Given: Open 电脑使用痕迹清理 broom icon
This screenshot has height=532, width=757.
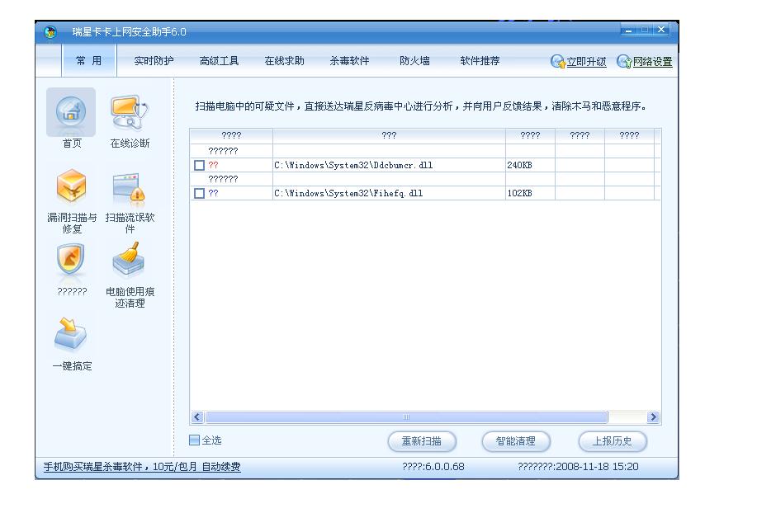Looking at the screenshot, I should 129,260.
